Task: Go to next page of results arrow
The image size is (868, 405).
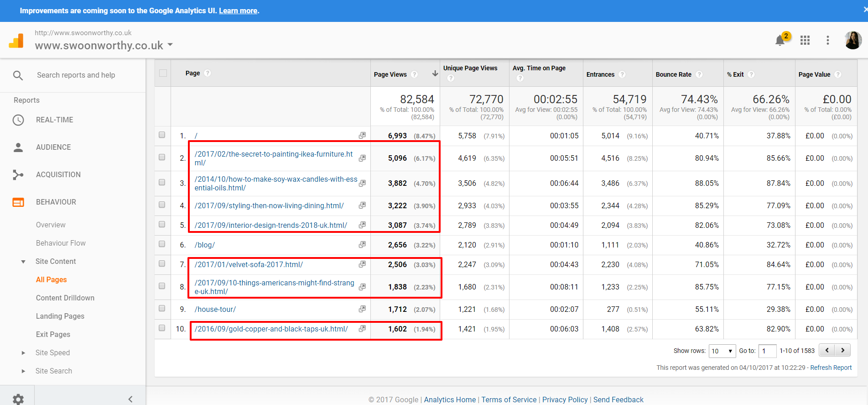Action: pos(842,350)
